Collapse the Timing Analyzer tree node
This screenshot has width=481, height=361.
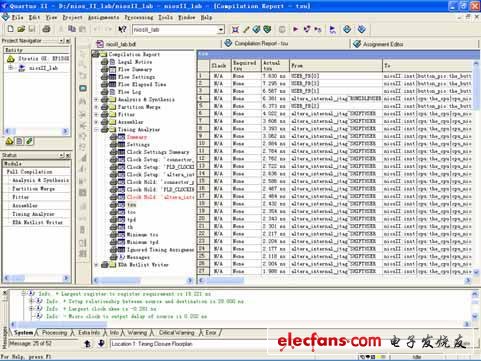(x=96, y=129)
